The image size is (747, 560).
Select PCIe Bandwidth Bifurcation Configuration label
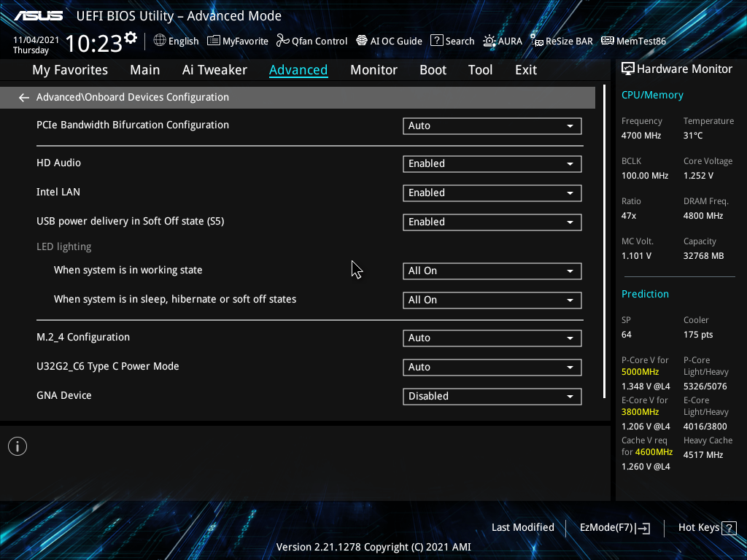[x=133, y=125]
